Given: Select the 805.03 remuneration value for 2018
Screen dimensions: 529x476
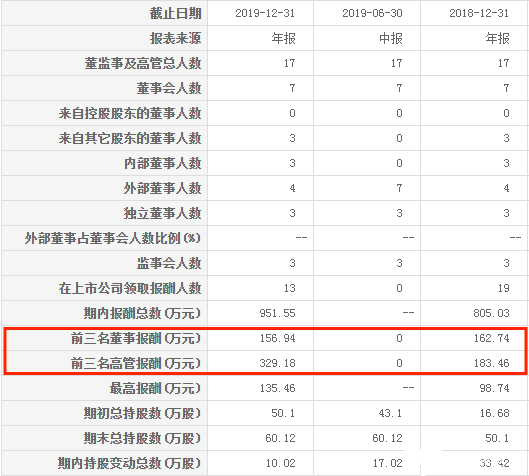Looking at the screenshot, I should pos(491,313).
